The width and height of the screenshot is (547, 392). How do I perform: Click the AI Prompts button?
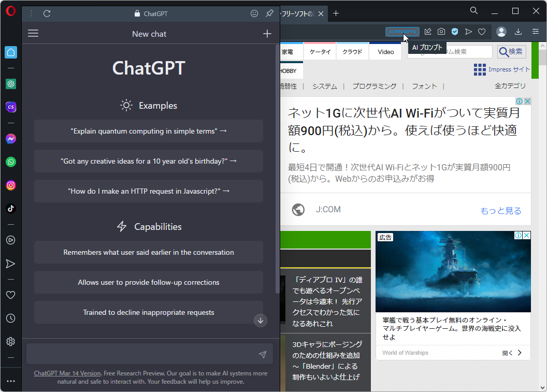click(x=402, y=32)
